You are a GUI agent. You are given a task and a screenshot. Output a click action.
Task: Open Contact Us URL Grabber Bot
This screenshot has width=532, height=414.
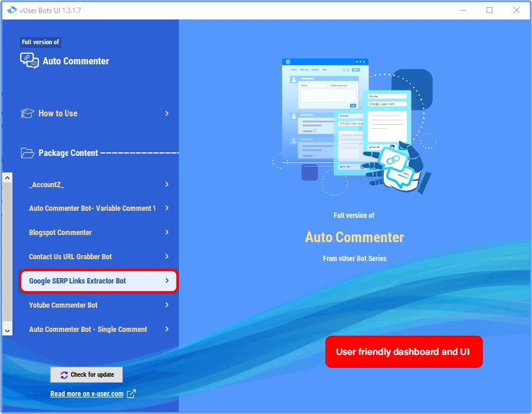point(99,256)
